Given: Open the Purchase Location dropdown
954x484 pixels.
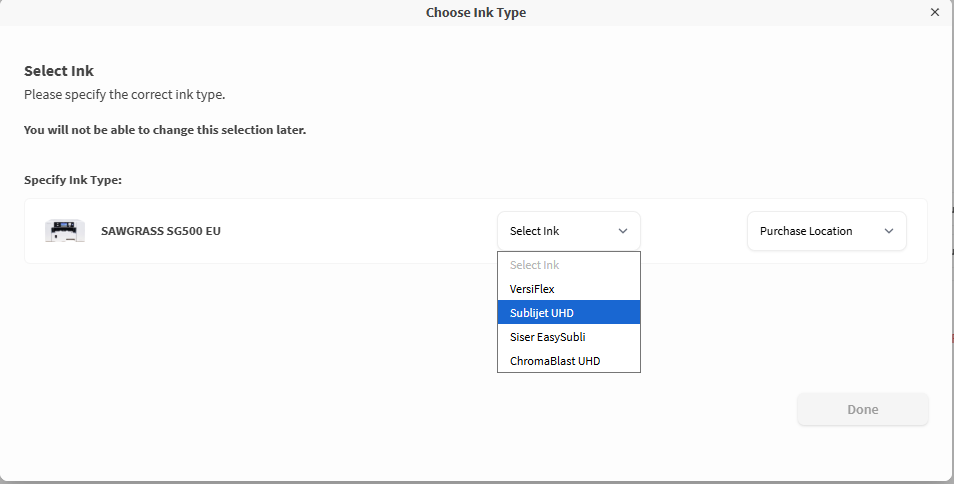Looking at the screenshot, I should tap(827, 231).
